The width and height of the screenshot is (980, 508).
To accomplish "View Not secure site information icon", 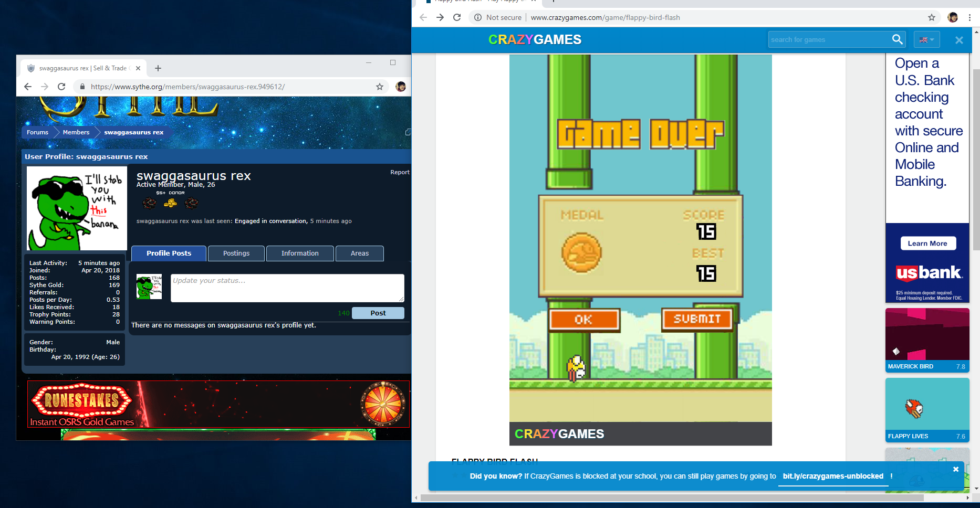I will 478,17.
